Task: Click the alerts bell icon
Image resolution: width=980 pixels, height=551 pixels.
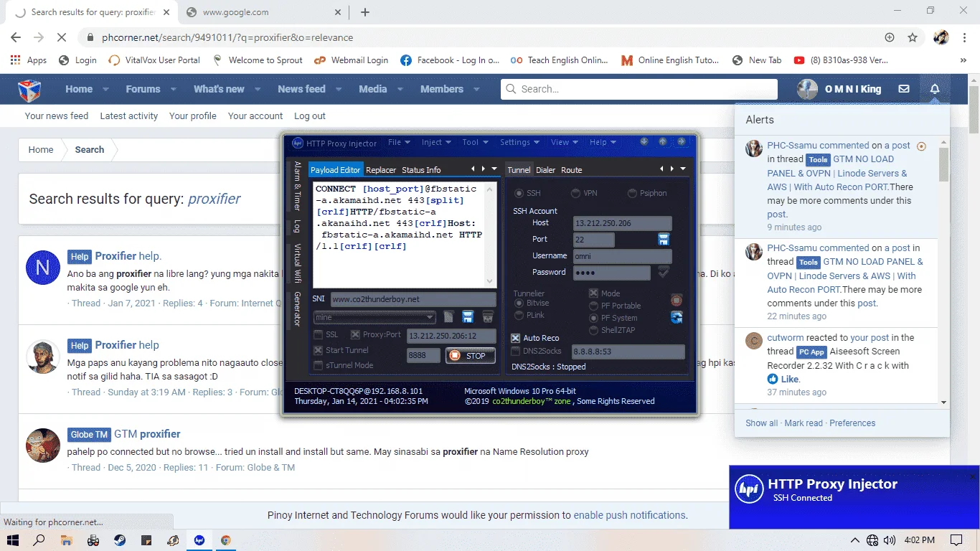Action: (935, 89)
